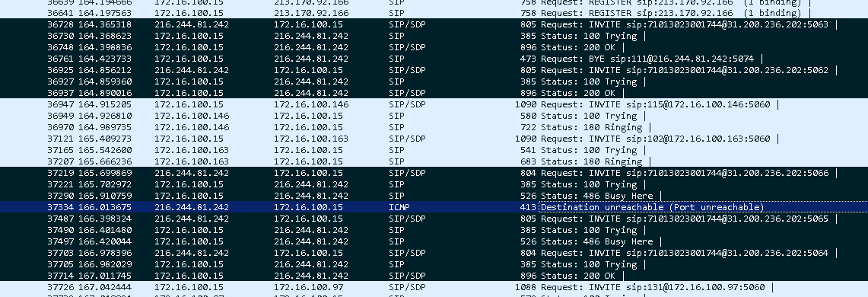Select packet 37219 INVITE to port 5066
Screen dimensions: 868x297
click(x=434, y=173)
